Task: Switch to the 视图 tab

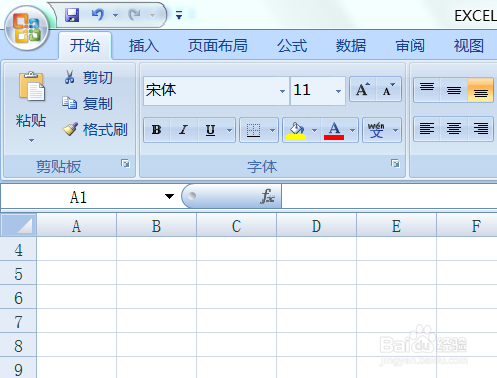Action: click(469, 46)
